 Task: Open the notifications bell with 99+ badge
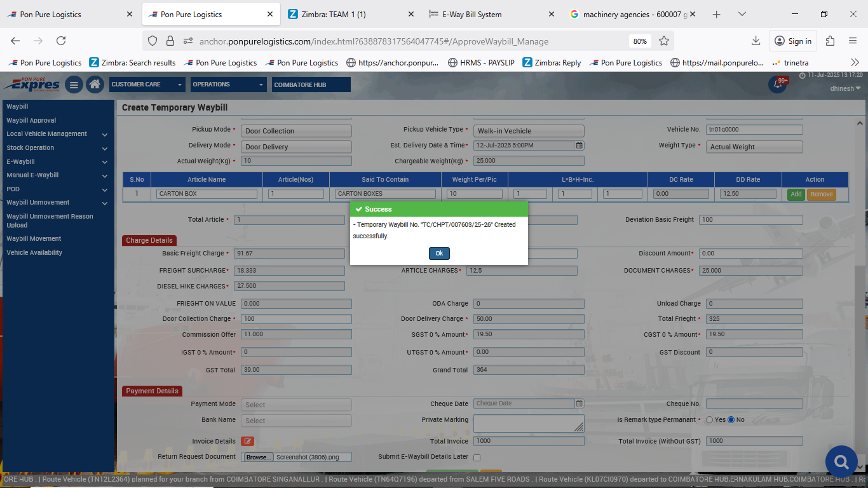coord(777,85)
